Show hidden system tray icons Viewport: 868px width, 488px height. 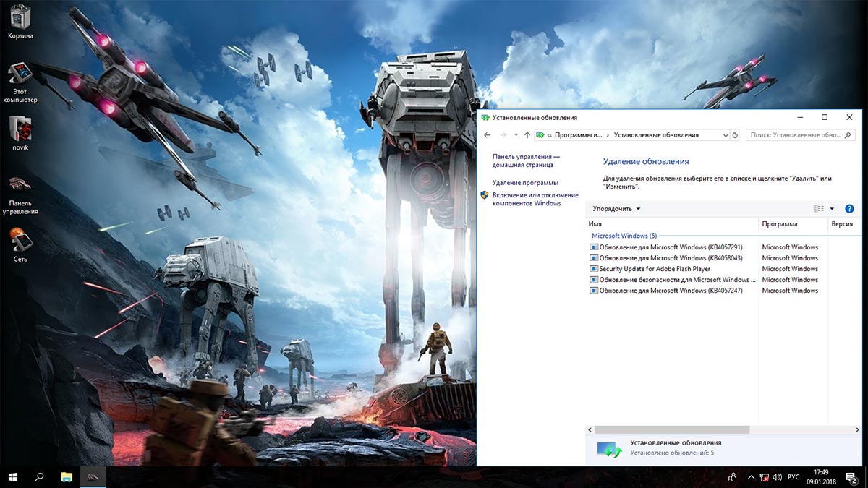tap(749, 477)
